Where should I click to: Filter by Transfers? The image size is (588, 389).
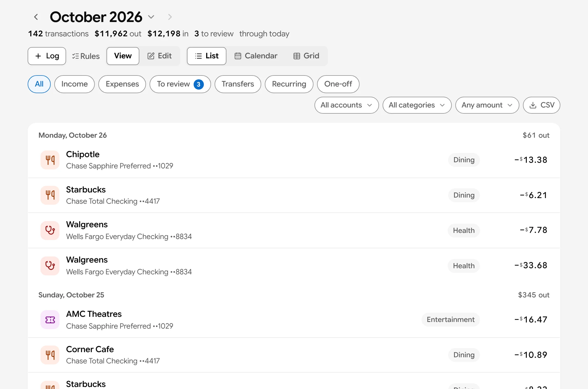[x=238, y=84]
